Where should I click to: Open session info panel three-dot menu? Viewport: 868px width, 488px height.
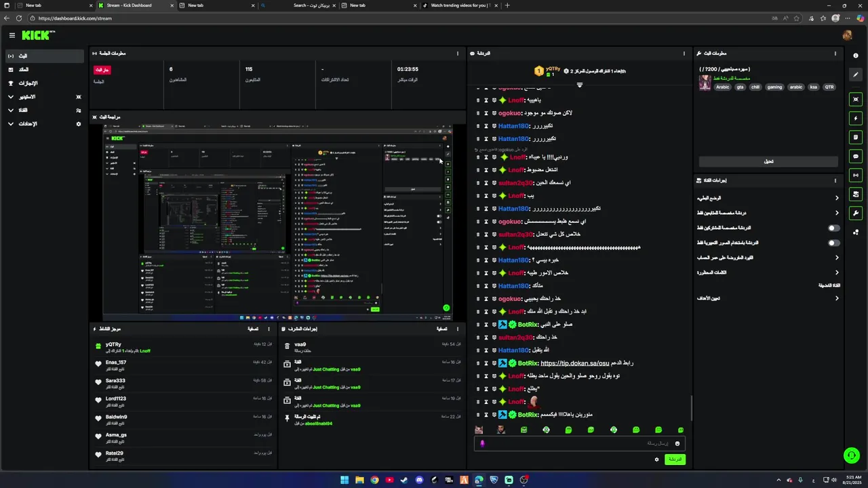pos(458,54)
